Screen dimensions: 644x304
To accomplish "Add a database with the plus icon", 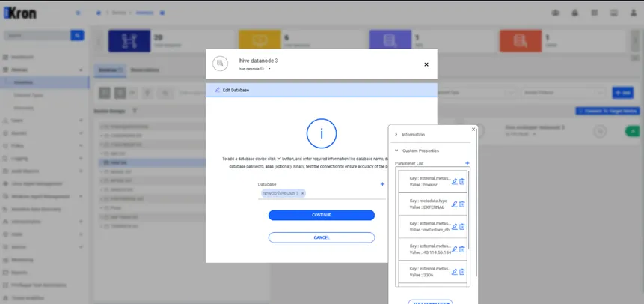I will pyautogui.click(x=382, y=184).
